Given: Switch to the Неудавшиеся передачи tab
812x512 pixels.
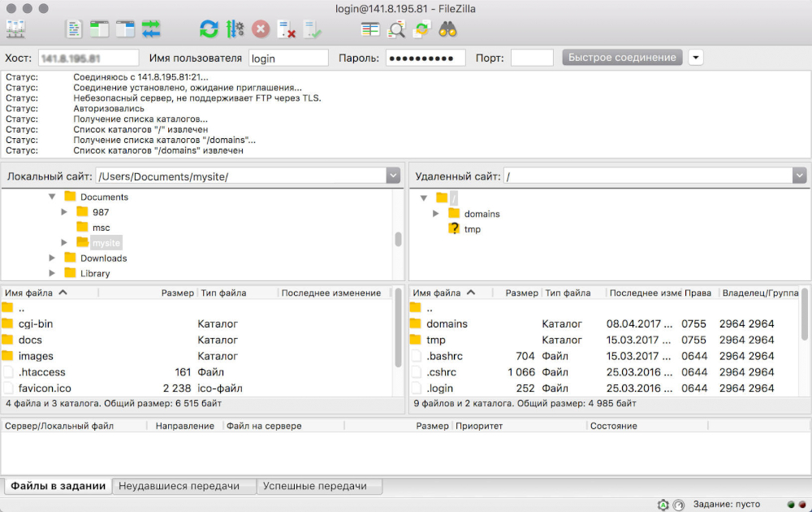Looking at the screenshot, I should (x=179, y=486).
